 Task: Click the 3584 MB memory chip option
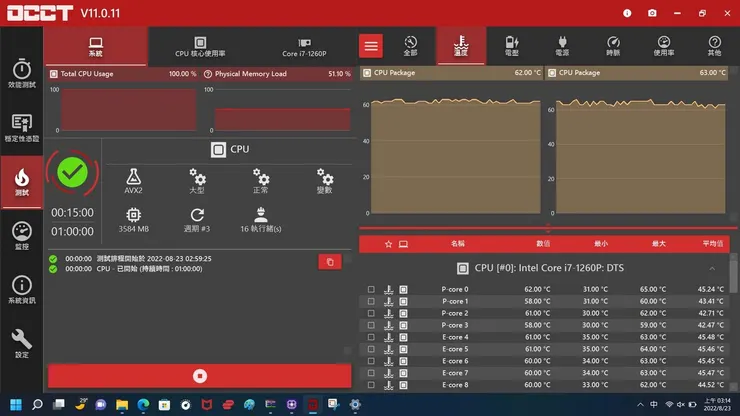click(x=134, y=220)
